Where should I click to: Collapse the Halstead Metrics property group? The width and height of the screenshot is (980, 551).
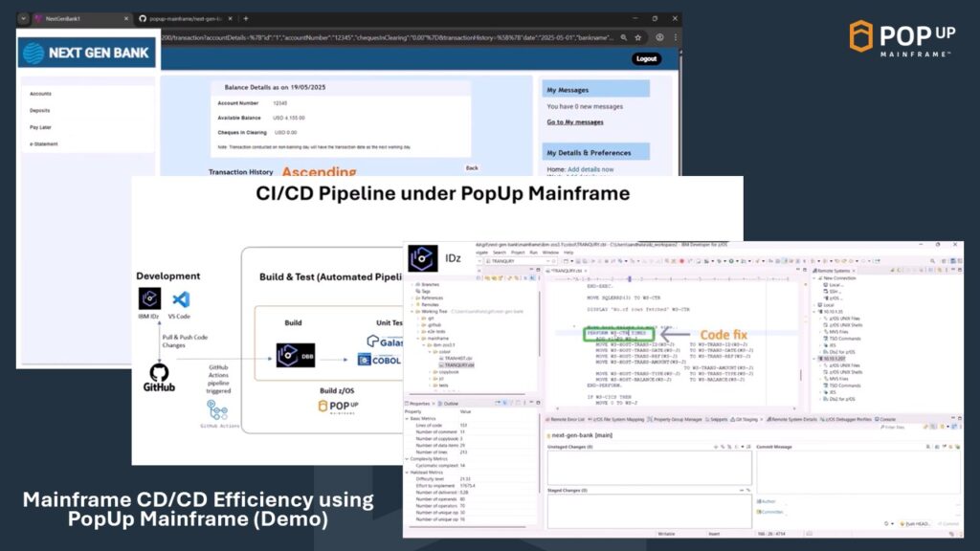(407, 472)
